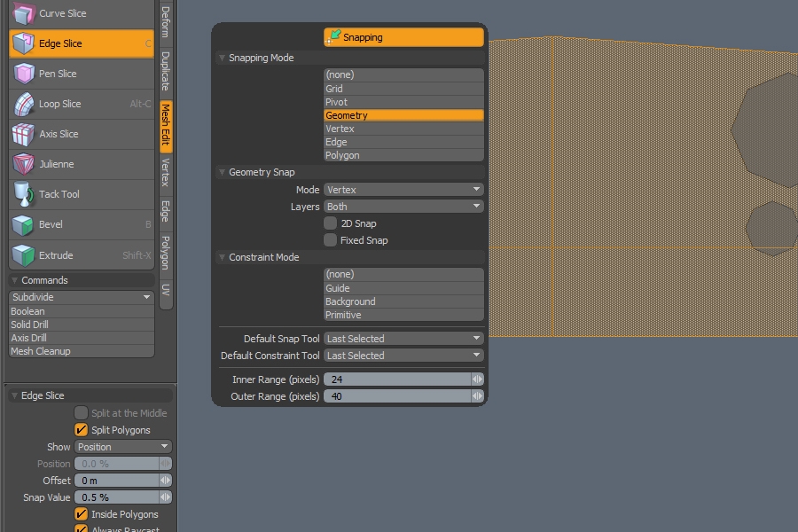Set Snapping Mode to Edge
Screen dimensions: 798x532
click(x=403, y=142)
